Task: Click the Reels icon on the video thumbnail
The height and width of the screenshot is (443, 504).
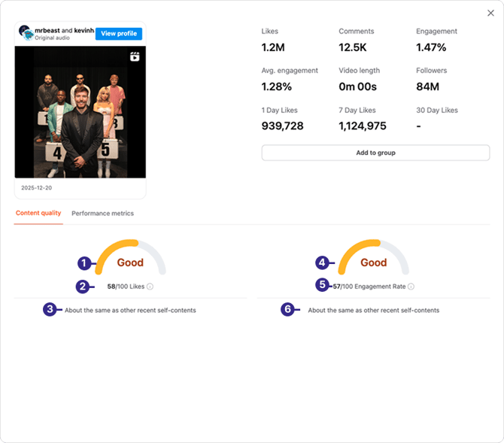Action: pyautogui.click(x=135, y=56)
